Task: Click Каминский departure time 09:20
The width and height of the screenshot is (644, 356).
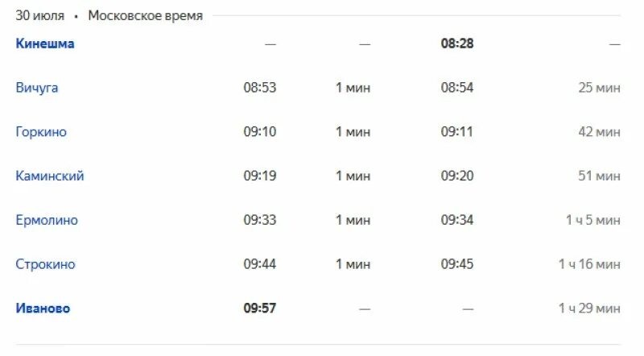Action: click(x=457, y=176)
